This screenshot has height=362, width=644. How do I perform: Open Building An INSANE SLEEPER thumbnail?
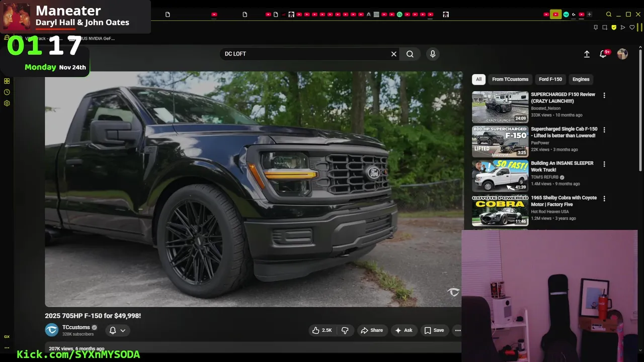click(500, 175)
